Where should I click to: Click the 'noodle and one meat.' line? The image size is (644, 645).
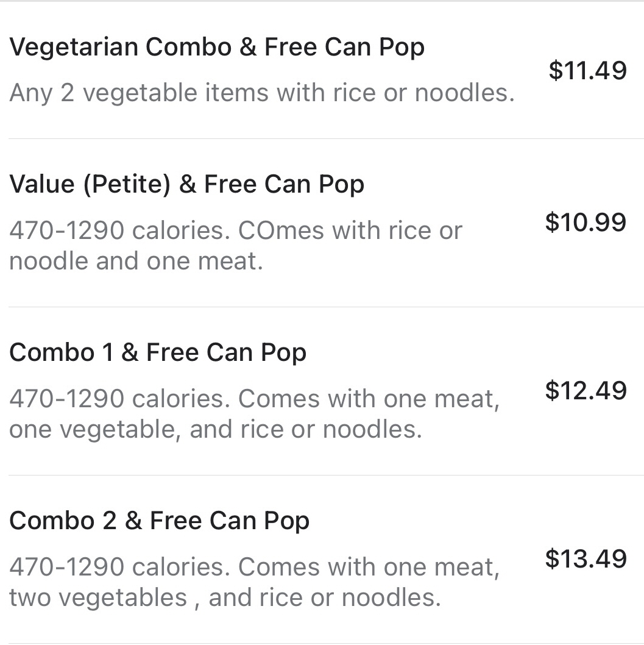point(136,262)
